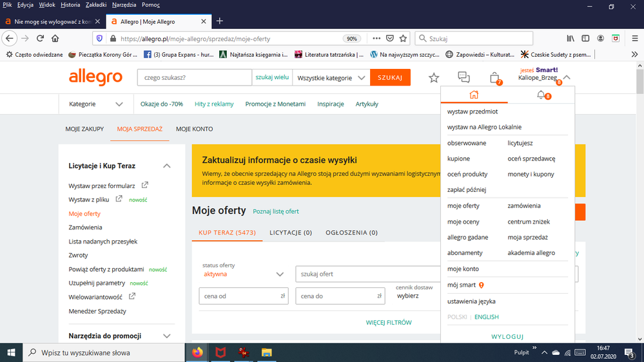Open the messages chat icon

[463, 77]
